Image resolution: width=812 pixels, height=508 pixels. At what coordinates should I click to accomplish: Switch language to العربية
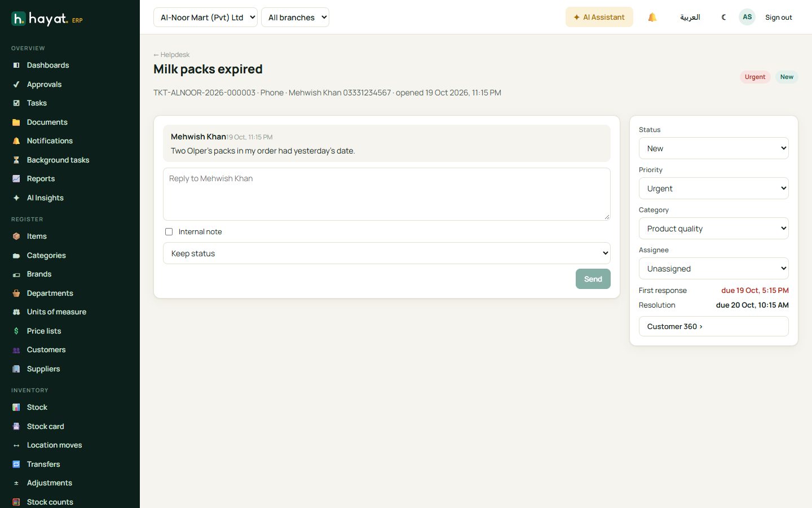click(x=690, y=17)
